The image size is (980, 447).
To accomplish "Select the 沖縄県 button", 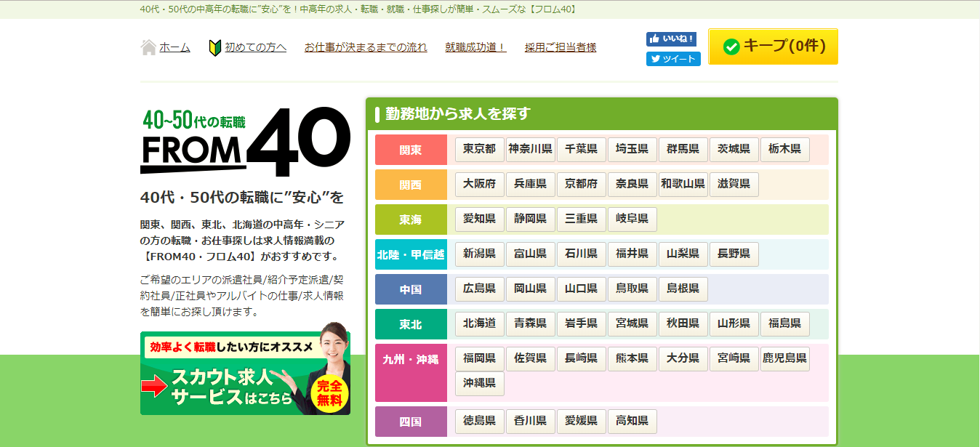I will click(x=480, y=383).
